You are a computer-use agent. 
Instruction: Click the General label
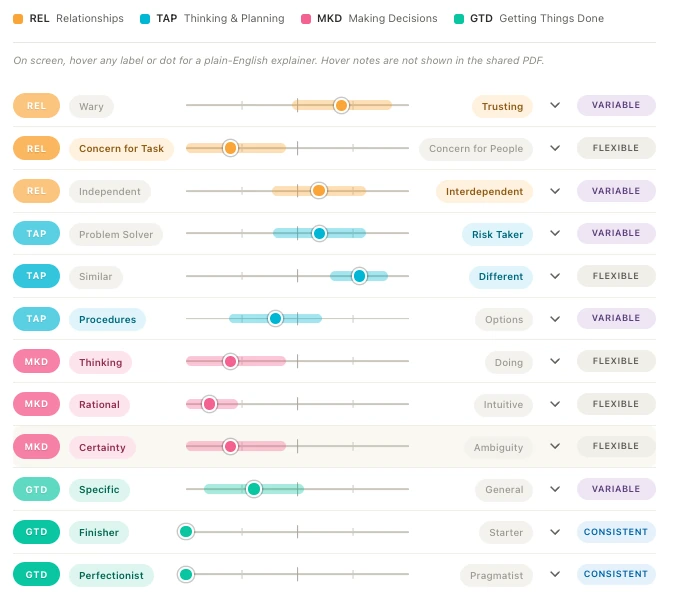pyautogui.click(x=504, y=490)
